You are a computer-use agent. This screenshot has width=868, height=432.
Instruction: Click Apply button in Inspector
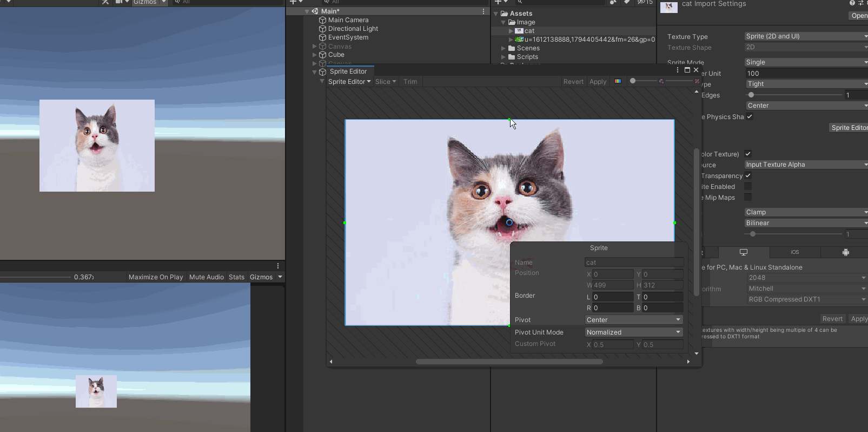pyautogui.click(x=859, y=319)
